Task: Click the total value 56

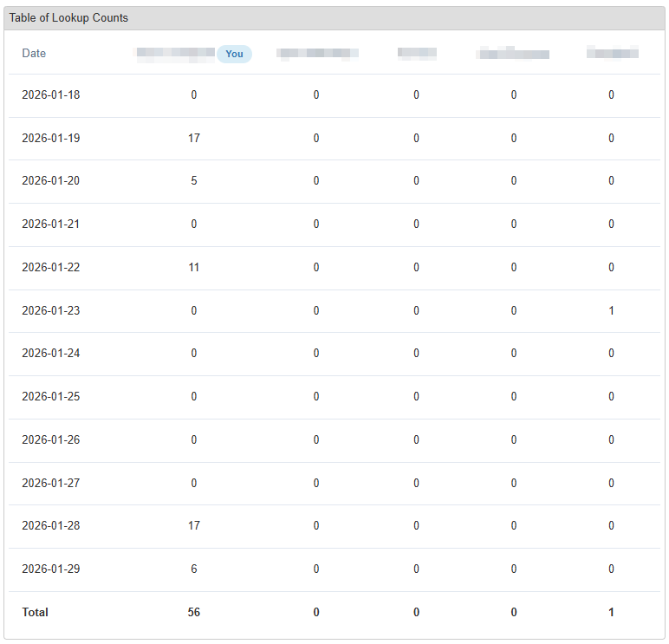Action: coord(194,613)
